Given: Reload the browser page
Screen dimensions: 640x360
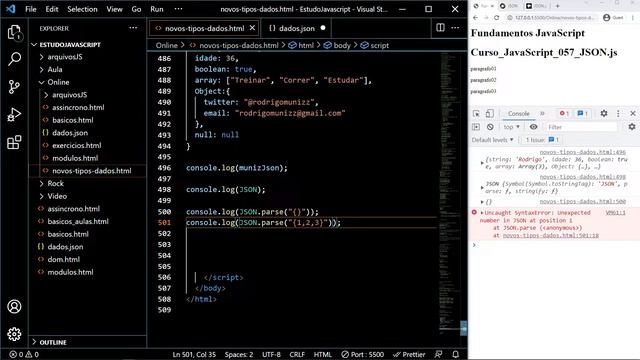Looking at the screenshot, I should point(496,18).
